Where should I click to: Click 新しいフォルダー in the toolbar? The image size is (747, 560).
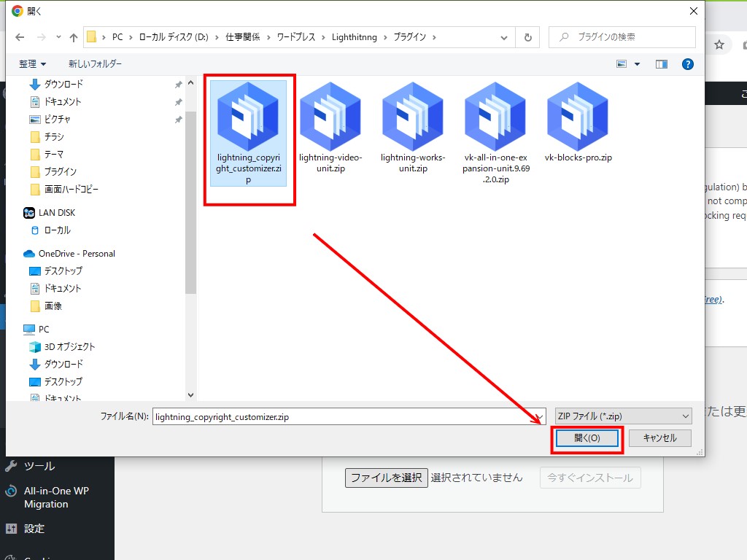point(95,64)
